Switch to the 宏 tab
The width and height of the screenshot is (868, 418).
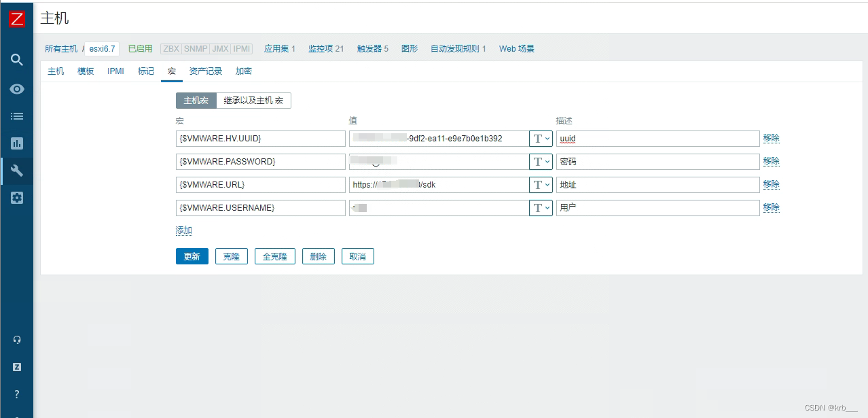click(x=172, y=71)
